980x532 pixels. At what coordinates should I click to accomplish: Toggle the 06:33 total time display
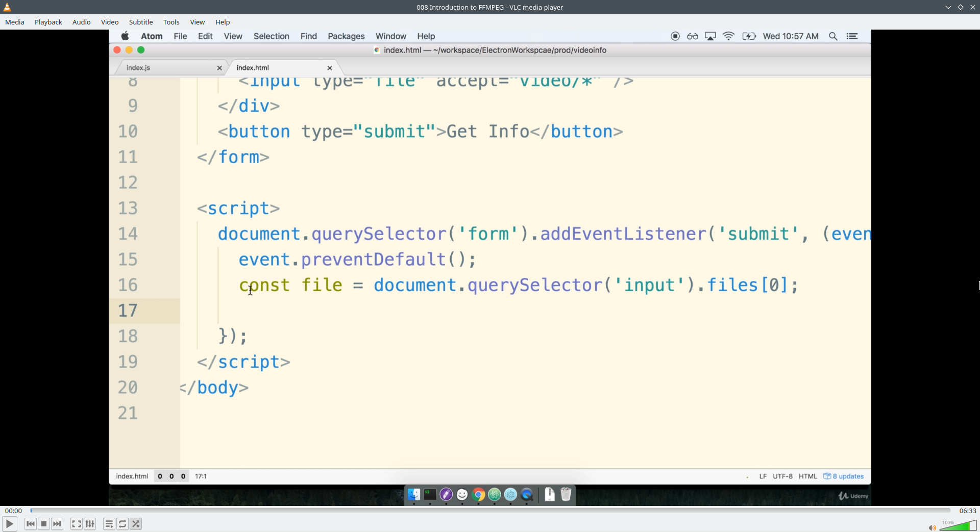tap(967, 511)
